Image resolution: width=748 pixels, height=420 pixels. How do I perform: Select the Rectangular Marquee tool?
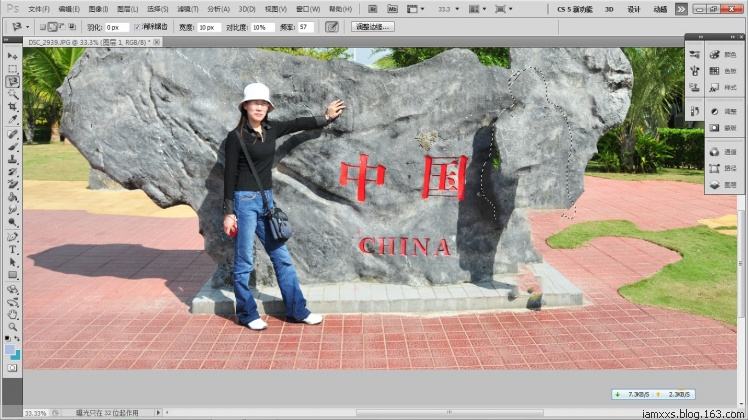pyautogui.click(x=12, y=69)
